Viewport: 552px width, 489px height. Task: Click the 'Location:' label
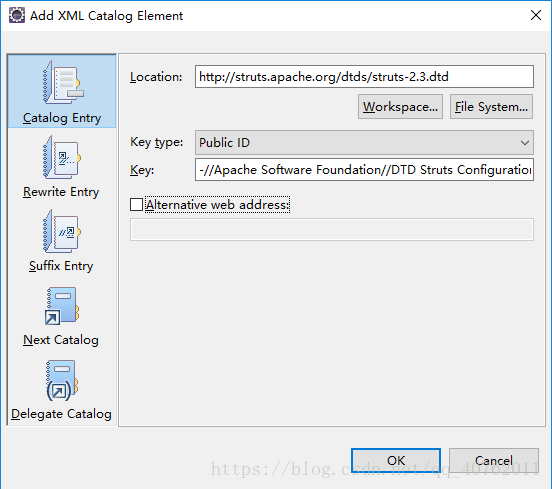click(x=156, y=77)
